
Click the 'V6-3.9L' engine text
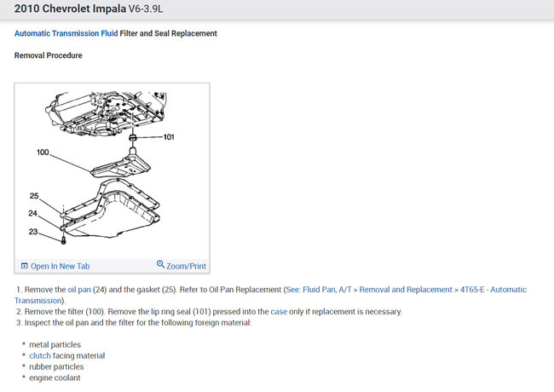(x=145, y=9)
